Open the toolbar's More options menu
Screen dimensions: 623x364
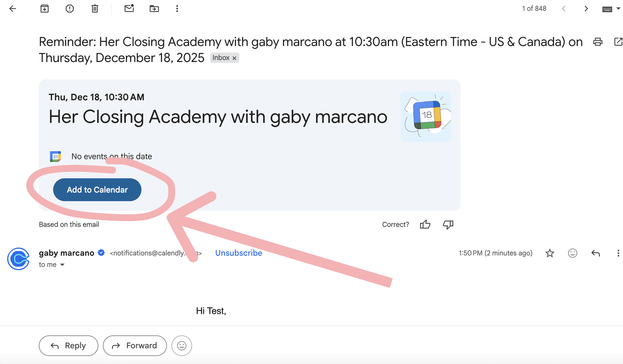point(177,9)
